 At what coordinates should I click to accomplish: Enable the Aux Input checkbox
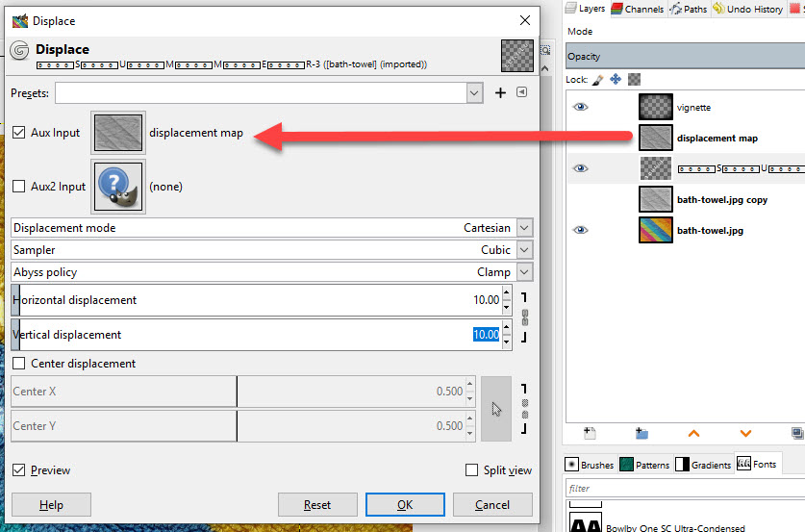click(19, 133)
